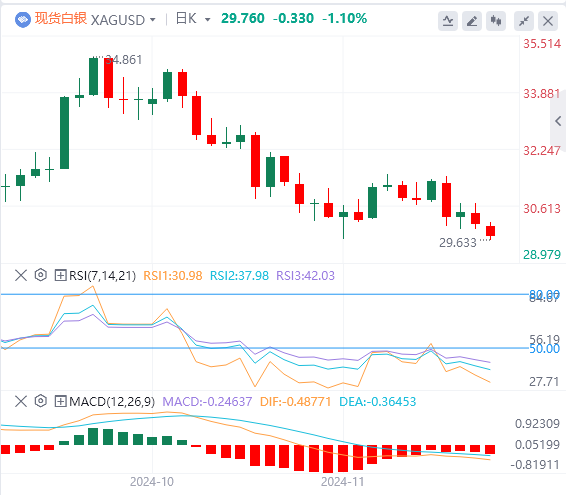Viewport: 566px width, 495px height.
Task: Switch chart style with candlestick icon
Action: coord(496,21)
